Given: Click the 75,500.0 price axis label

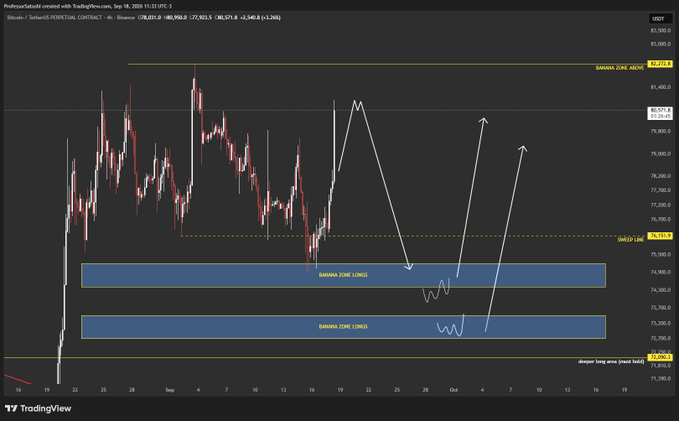Looking at the screenshot, I should 660,254.
